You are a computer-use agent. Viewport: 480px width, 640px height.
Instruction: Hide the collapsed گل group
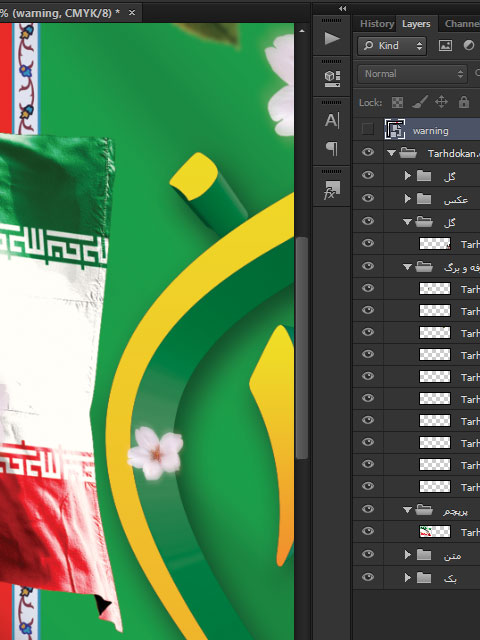pyautogui.click(x=368, y=176)
